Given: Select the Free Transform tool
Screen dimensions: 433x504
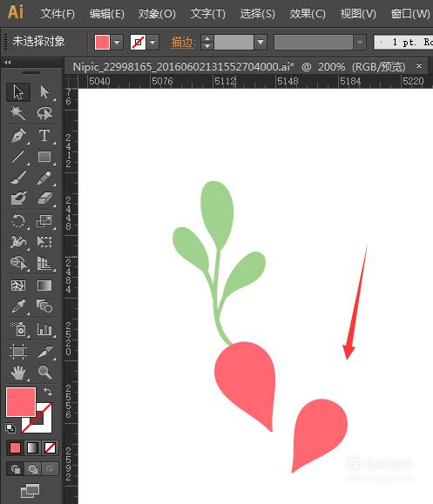Looking at the screenshot, I should pos(44,242).
